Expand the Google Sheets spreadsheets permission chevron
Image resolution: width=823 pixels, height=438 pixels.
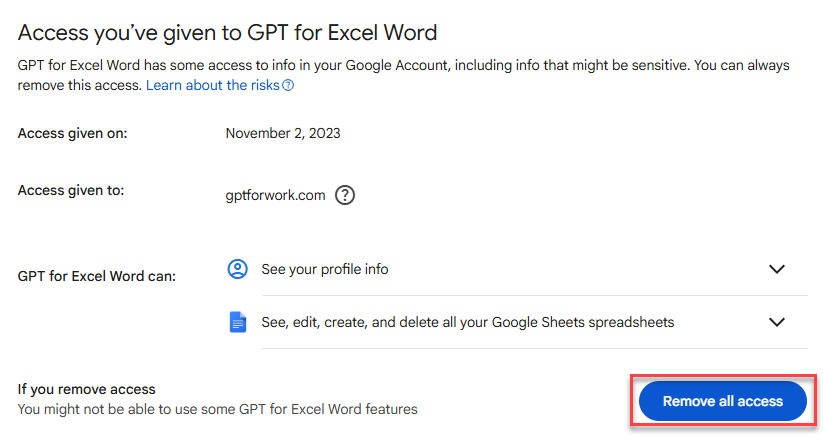[776, 322]
